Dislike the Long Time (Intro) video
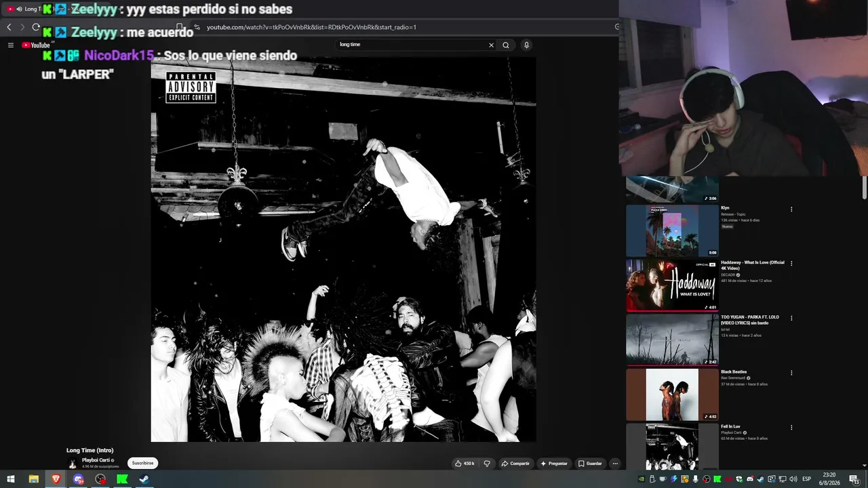Viewport: 868px width, 488px height. pyautogui.click(x=487, y=464)
